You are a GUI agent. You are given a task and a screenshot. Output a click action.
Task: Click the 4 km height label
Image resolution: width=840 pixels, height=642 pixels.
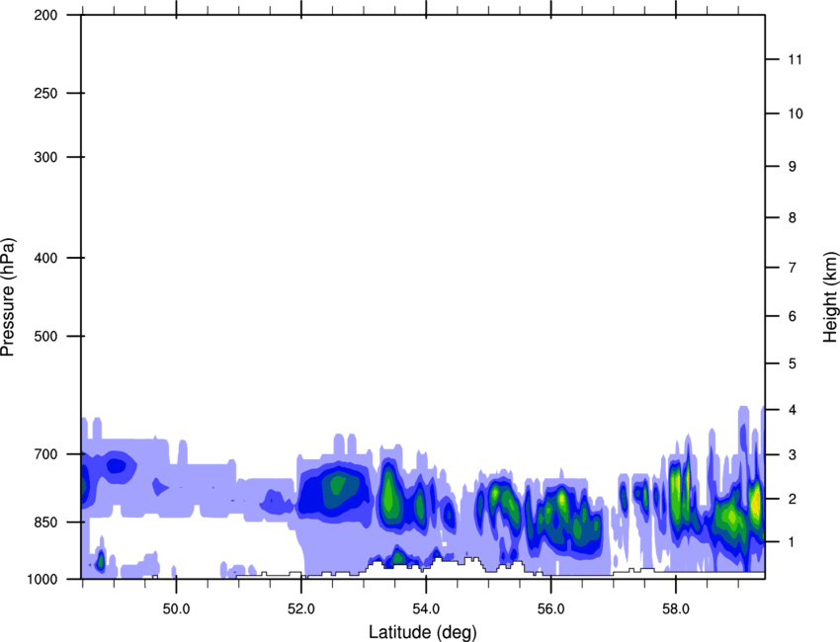click(x=793, y=410)
